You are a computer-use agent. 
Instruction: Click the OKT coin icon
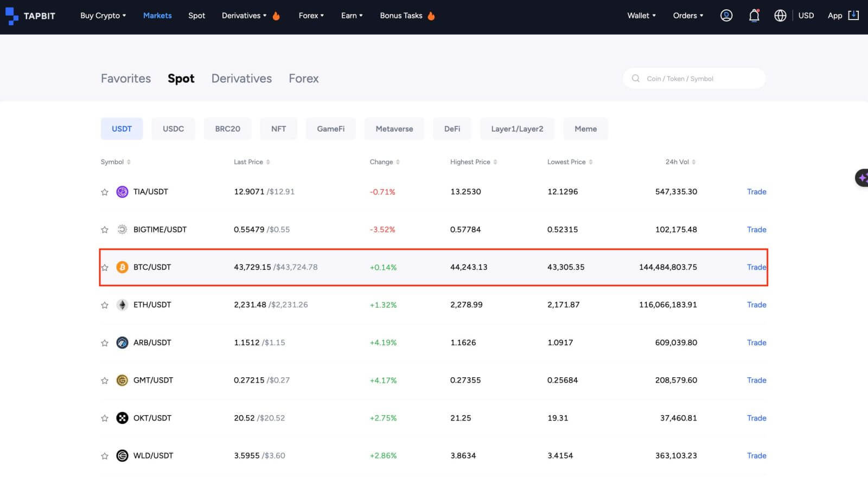(x=122, y=418)
